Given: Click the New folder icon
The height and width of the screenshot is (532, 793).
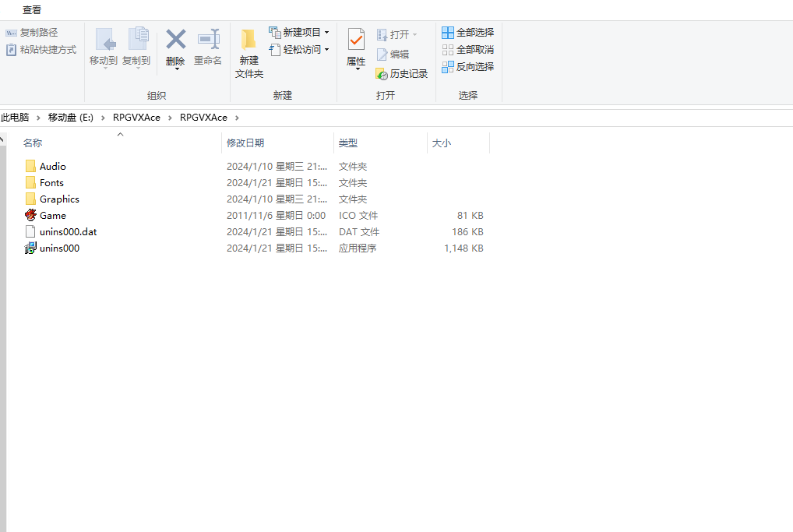Looking at the screenshot, I should [248, 40].
